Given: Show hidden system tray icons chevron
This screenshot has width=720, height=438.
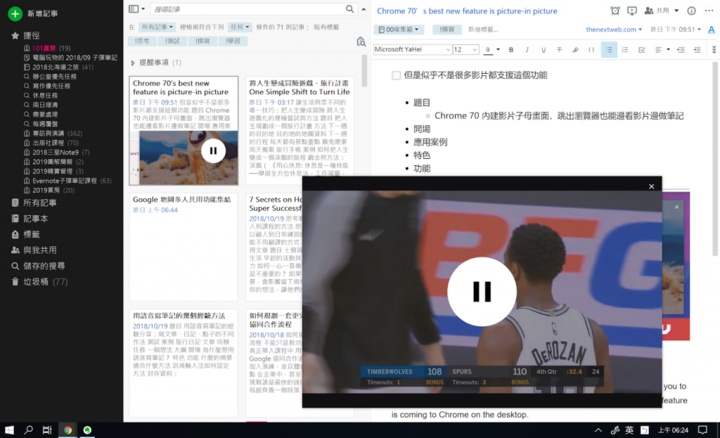Looking at the screenshot, I should click(598, 430).
